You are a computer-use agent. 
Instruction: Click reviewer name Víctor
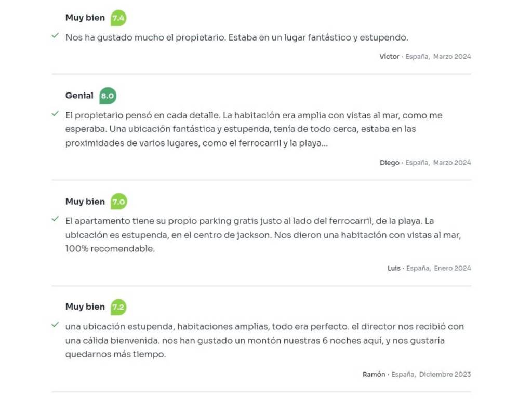pyautogui.click(x=389, y=57)
